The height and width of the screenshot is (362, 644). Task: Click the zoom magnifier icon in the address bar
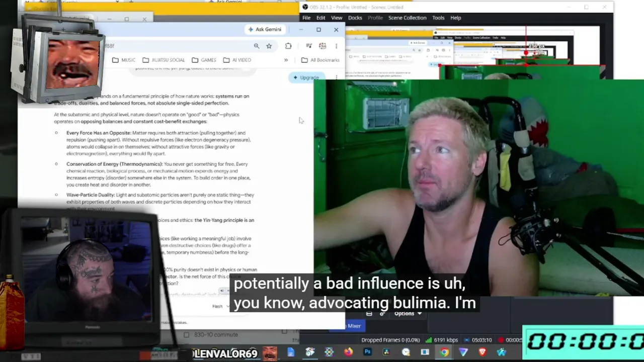[x=257, y=46]
